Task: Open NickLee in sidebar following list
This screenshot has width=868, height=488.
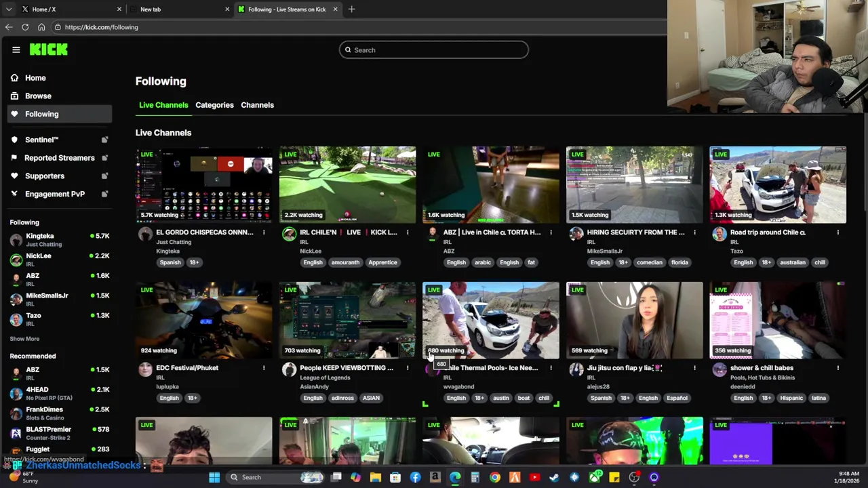Action: [x=60, y=259]
